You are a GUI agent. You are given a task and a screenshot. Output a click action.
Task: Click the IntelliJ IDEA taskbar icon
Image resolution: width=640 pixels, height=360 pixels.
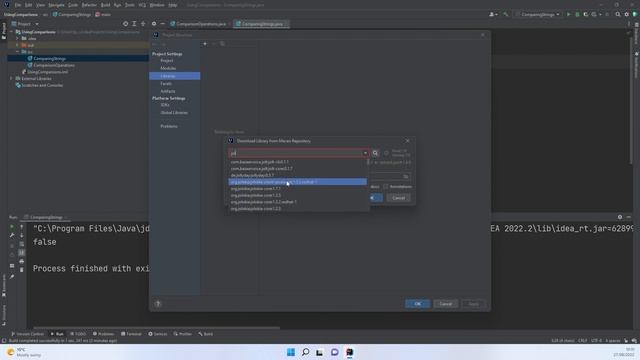[x=349, y=352]
